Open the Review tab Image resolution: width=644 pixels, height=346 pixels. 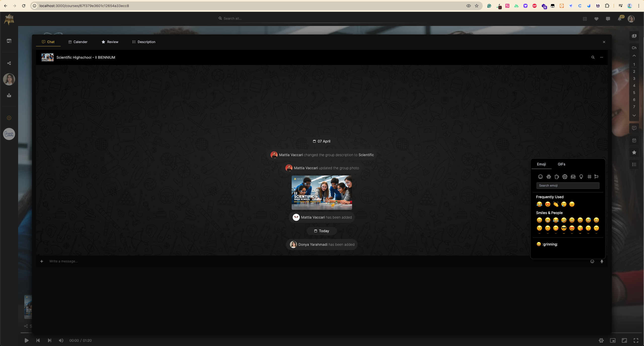point(110,42)
